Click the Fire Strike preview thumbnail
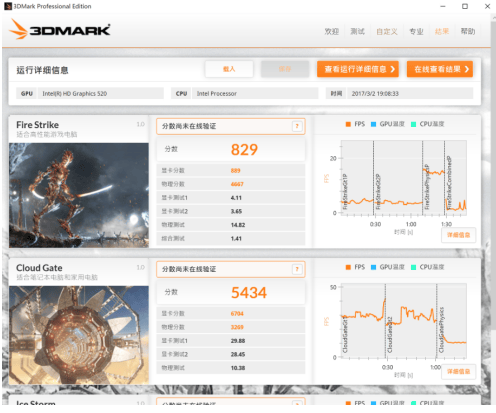Screen dimensions: 496x413 (x=79, y=195)
